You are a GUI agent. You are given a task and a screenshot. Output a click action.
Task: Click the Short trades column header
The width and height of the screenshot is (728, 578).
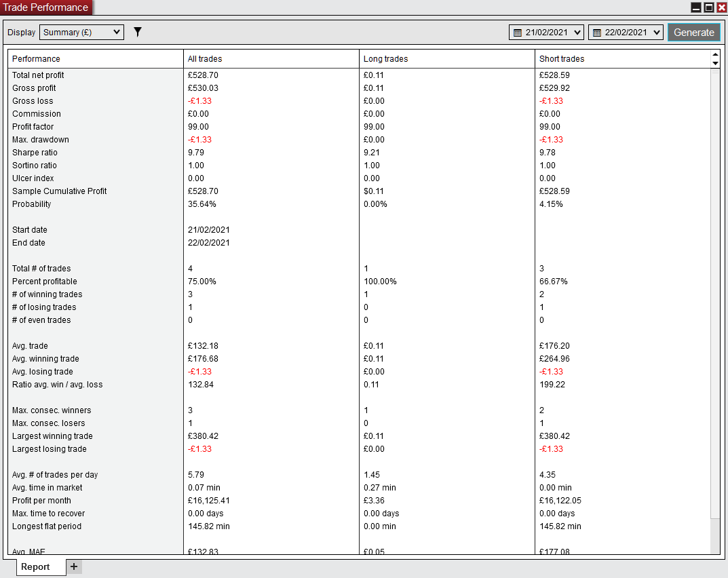[561, 59]
